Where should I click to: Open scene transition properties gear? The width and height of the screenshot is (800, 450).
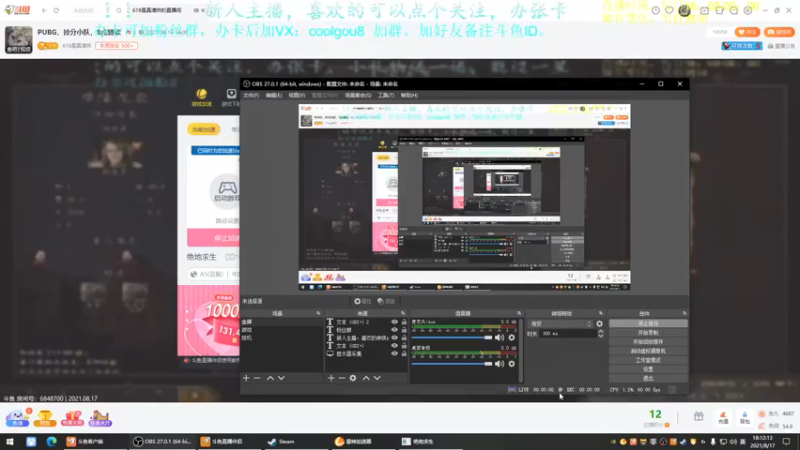599,323
